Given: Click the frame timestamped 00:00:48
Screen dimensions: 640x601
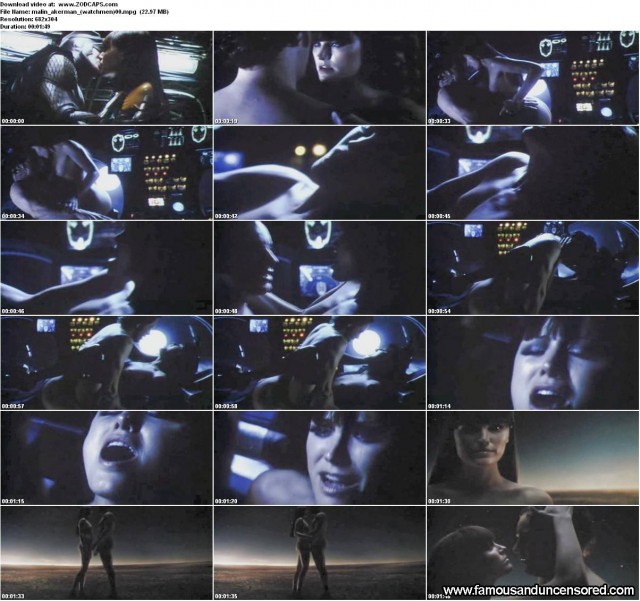Looking at the screenshot, I should click(x=319, y=268).
